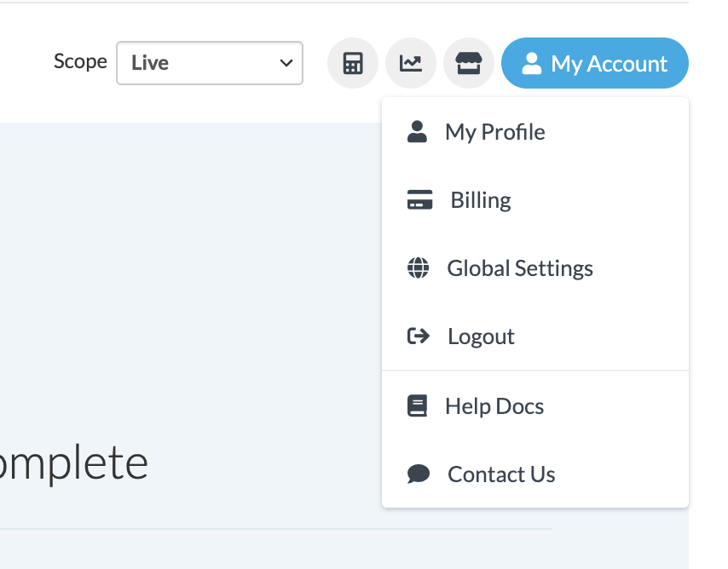Select My Profile from account menu
Image resolution: width=728 pixels, height=569 pixels.
494,132
